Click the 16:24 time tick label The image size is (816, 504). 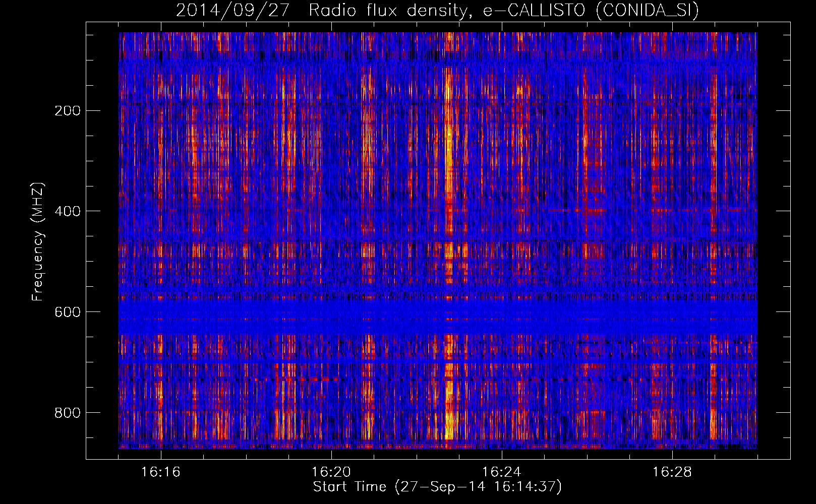(x=502, y=472)
